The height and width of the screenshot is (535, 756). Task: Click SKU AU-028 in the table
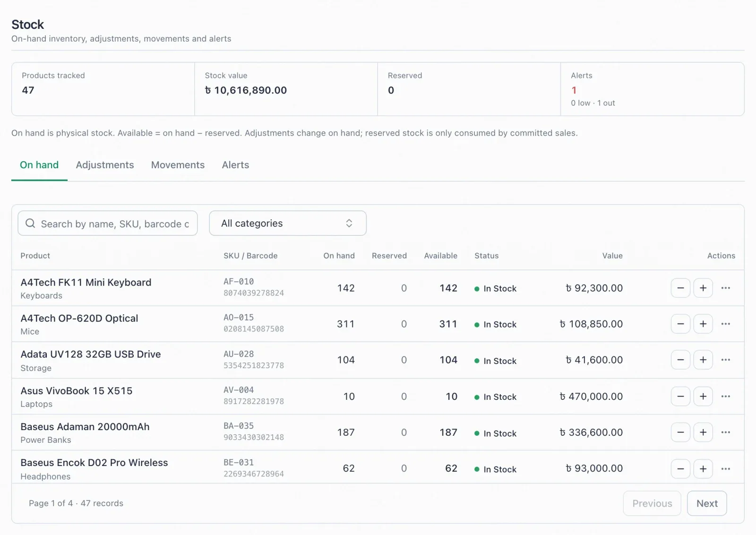(x=239, y=354)
